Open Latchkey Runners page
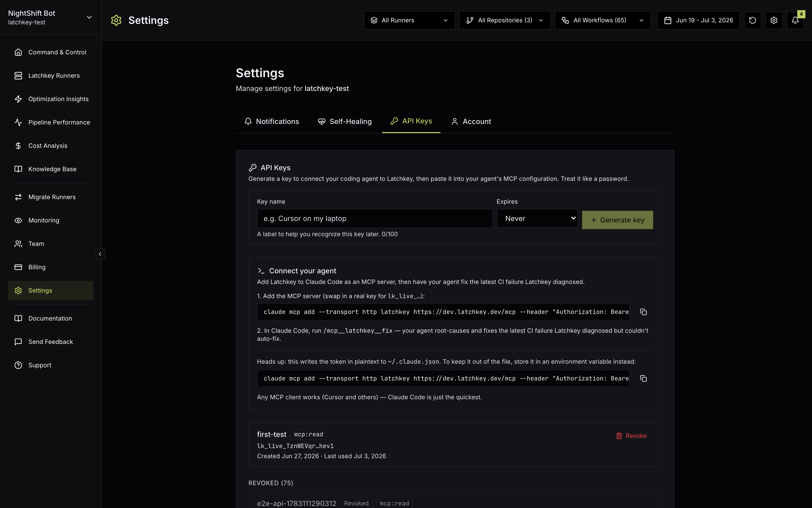812x508 pixels. coord(51,76)
